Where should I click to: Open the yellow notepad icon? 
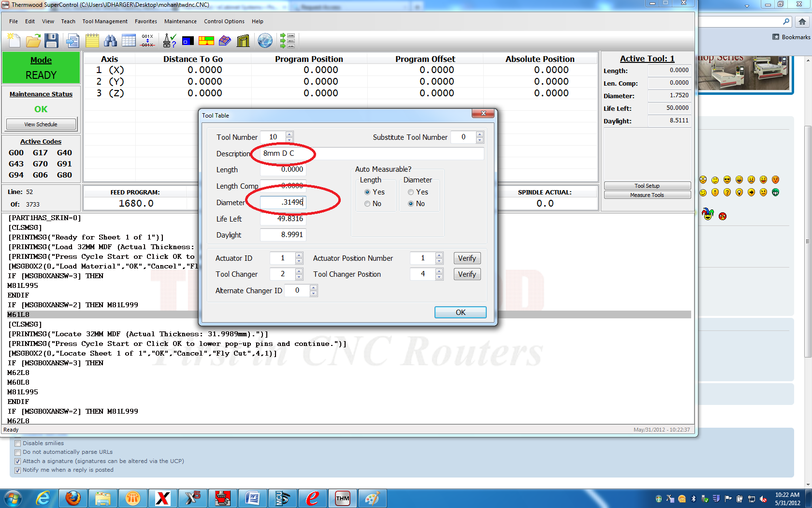pos(92,41)
